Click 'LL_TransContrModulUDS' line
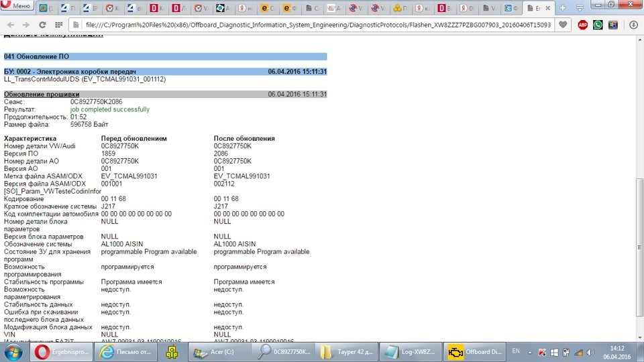Image resolution: width=644 pixels, height=362 pixels. 85,79
